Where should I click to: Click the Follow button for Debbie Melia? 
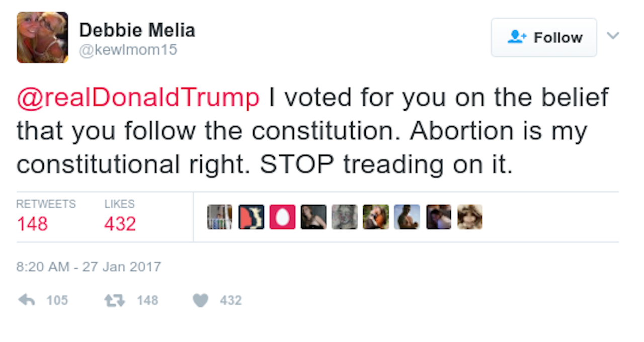click(x=543, y=37)
